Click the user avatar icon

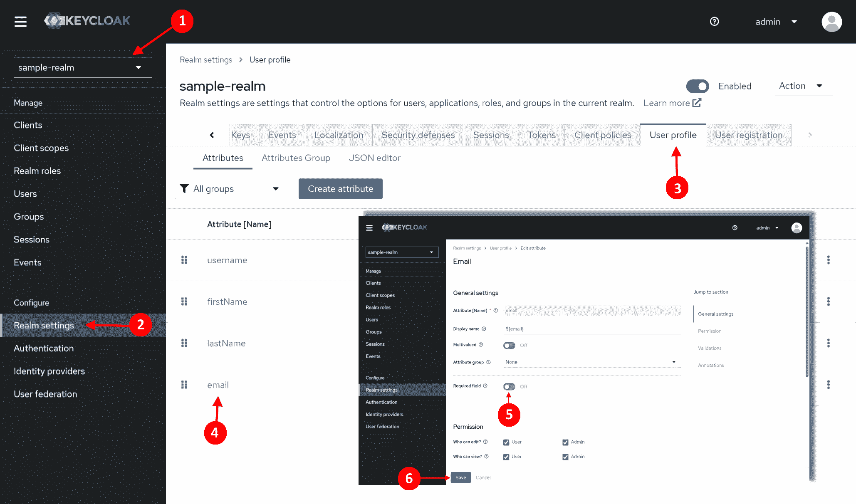tap(831, 22)
